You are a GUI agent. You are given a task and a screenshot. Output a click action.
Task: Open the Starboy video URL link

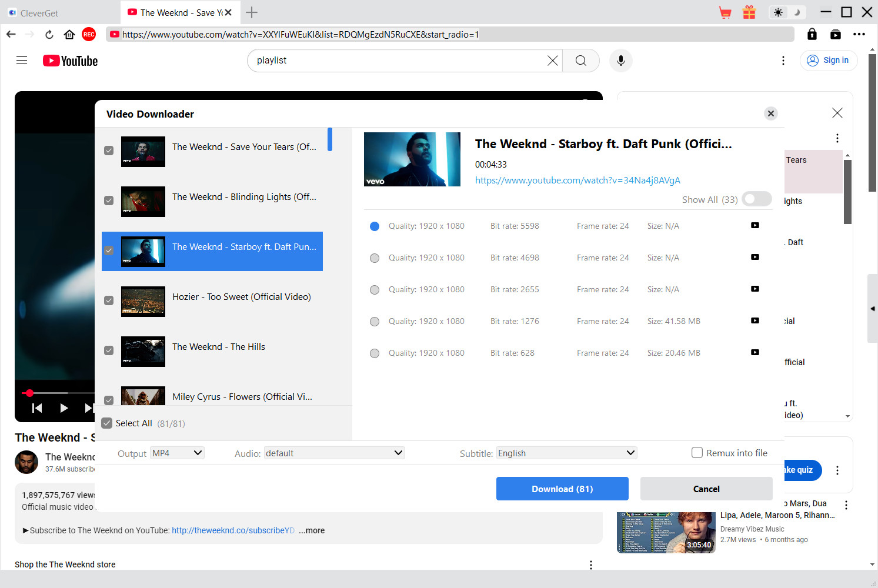tap(577, 180)
